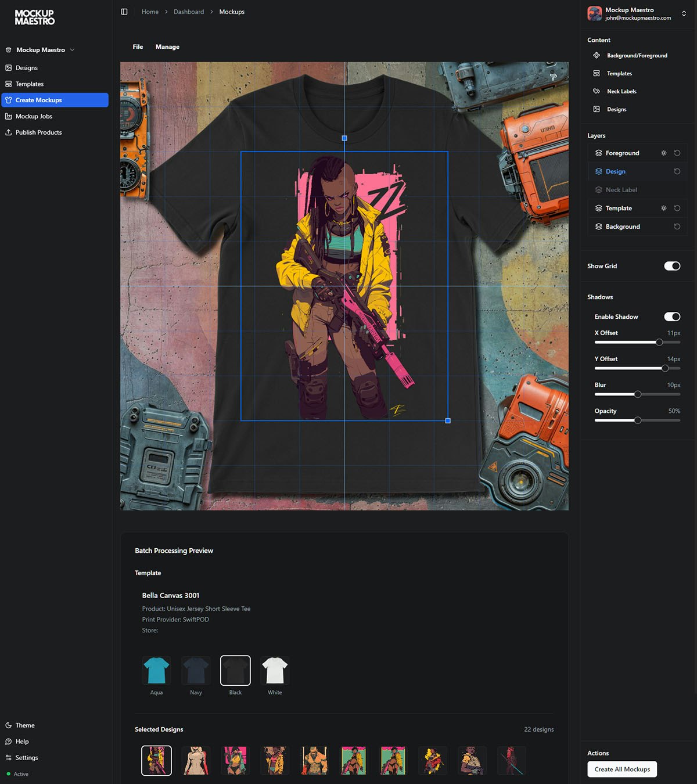This screenshot has height=784, width=697.
Task: Click the "Print Provider: SwiftPOD" text
Action: (x=175, y=620)
